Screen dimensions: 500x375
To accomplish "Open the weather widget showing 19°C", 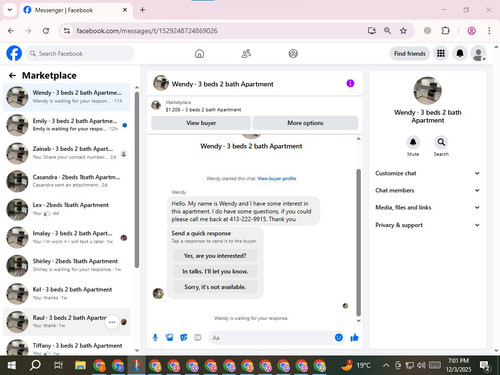I will click(x=356, y=365).
